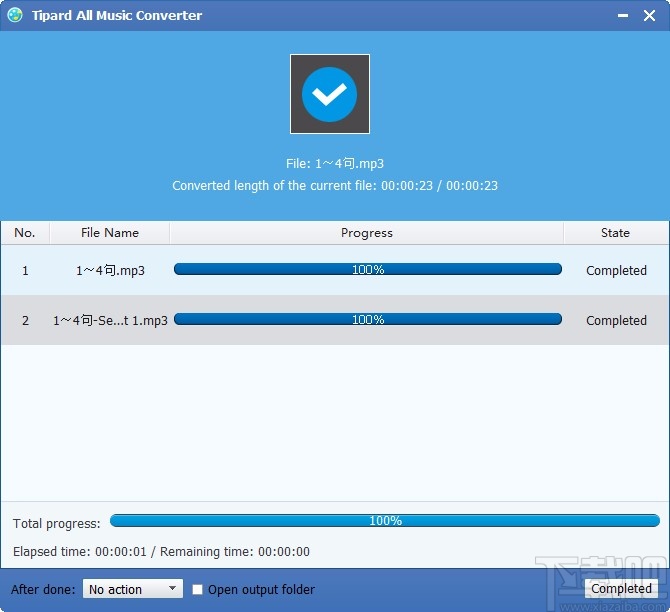Click the Total progress label
Screen dimensions: 670x612
[x=56, y=524]
